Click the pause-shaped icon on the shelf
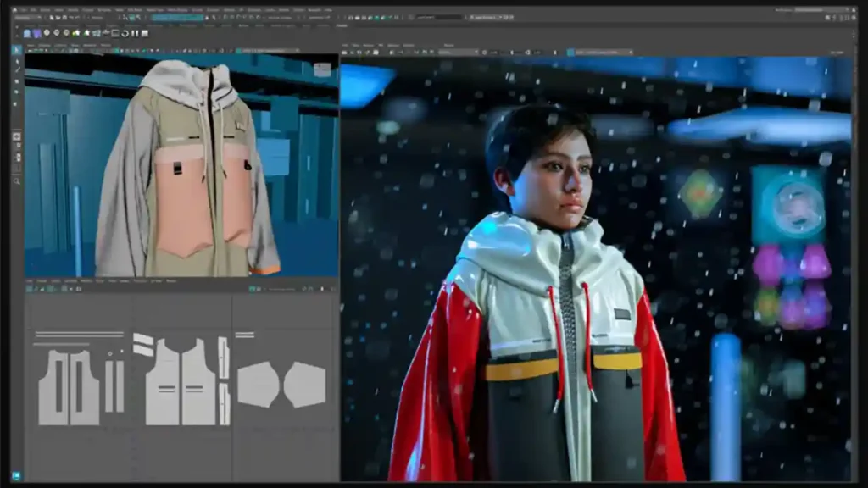868x488 pixels. 136,33
